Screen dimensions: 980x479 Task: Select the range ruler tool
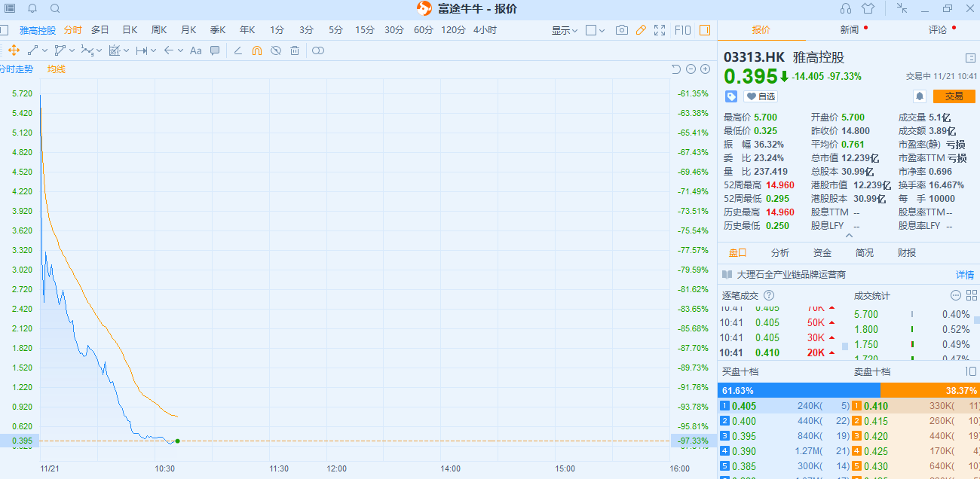[x=141, y=50]
